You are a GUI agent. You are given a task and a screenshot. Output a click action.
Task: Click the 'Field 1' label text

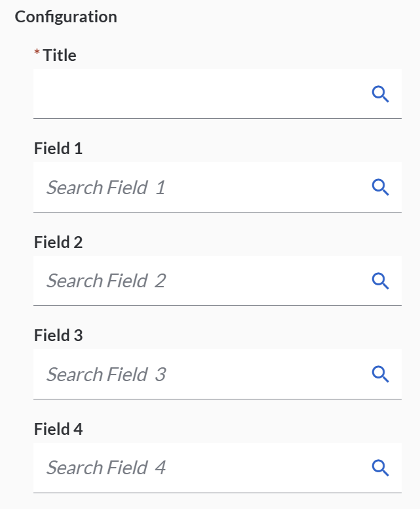pyautogui.click(x=58, y=149)
